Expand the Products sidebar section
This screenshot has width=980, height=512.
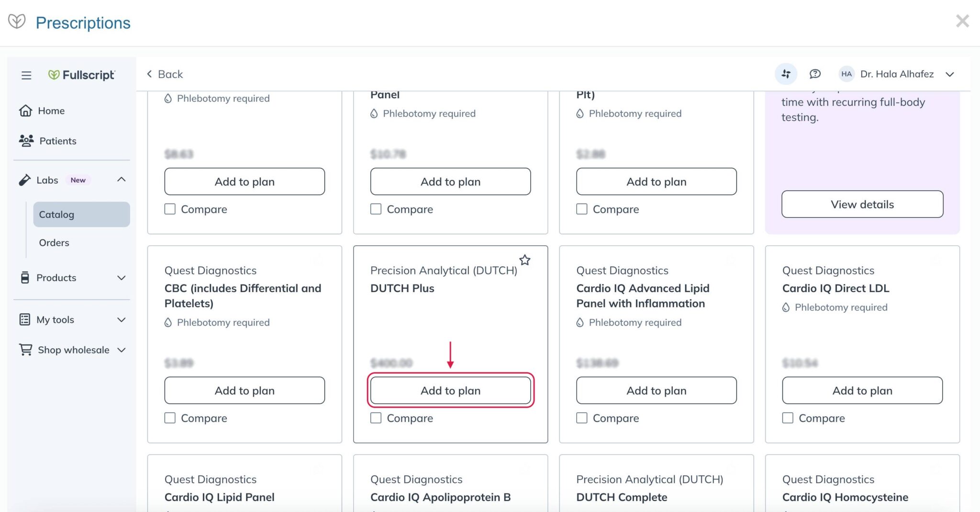[x=122, y=278]
